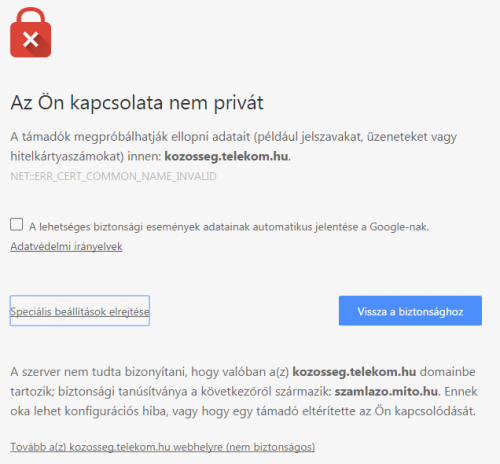Click the NET::ERR_CERT_COMMON_NAME_INVALID error code

tap(113, 176)
